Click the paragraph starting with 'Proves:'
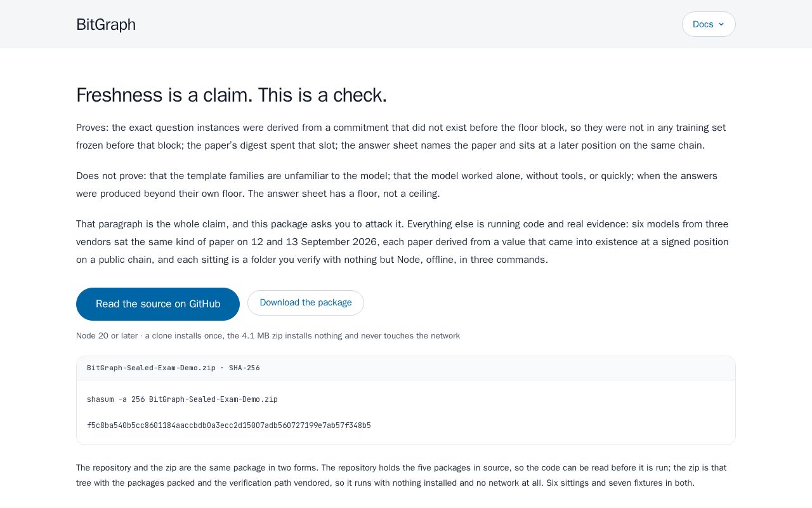Screen dimensions: 812x508 coord(401,137)
